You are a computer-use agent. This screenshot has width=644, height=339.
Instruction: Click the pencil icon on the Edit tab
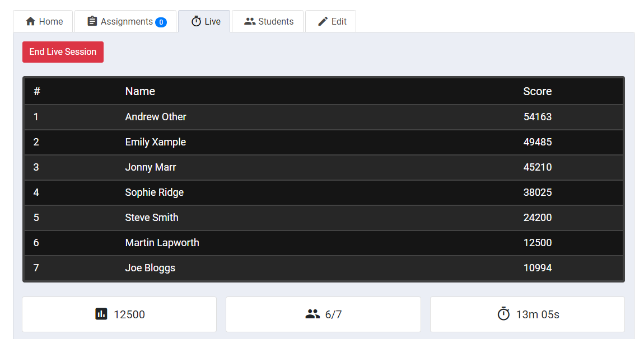(x=323, y=21)
